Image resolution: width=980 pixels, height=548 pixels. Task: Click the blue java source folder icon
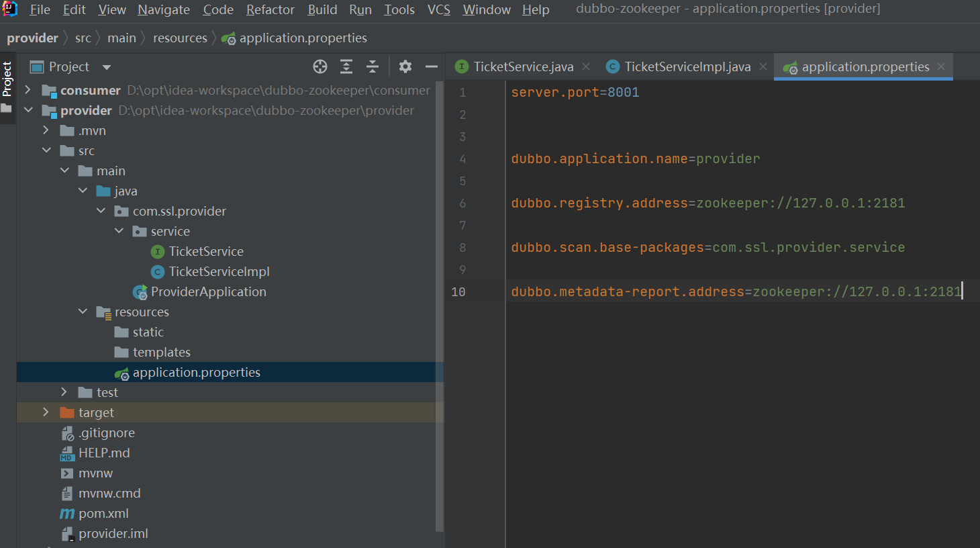click(103, 191)
